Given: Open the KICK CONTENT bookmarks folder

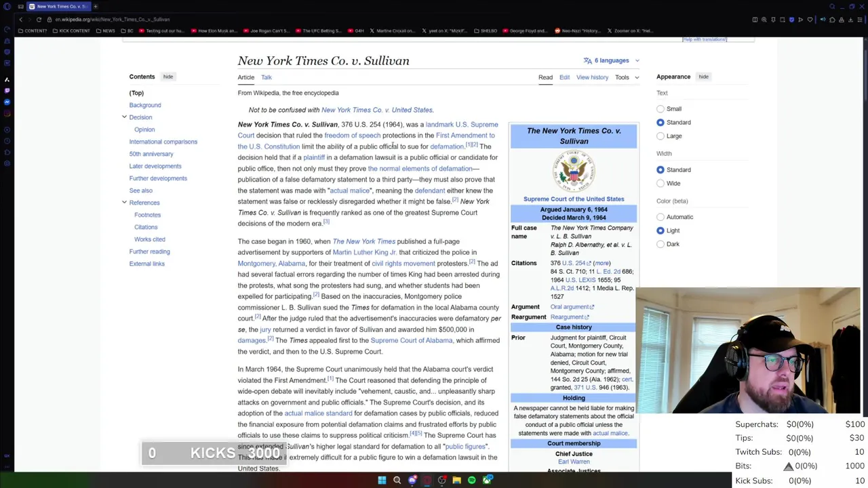Looking at the screenshot, I should point(70,30).
